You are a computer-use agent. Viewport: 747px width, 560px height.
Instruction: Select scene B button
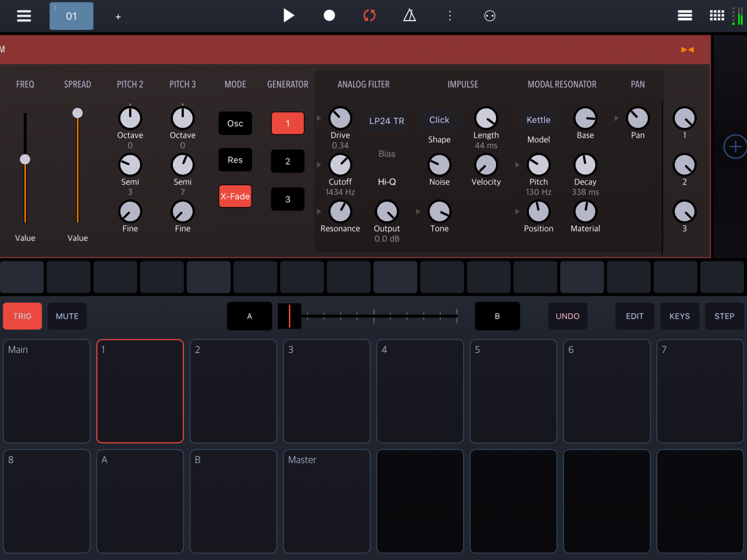(x=497, y=316)
